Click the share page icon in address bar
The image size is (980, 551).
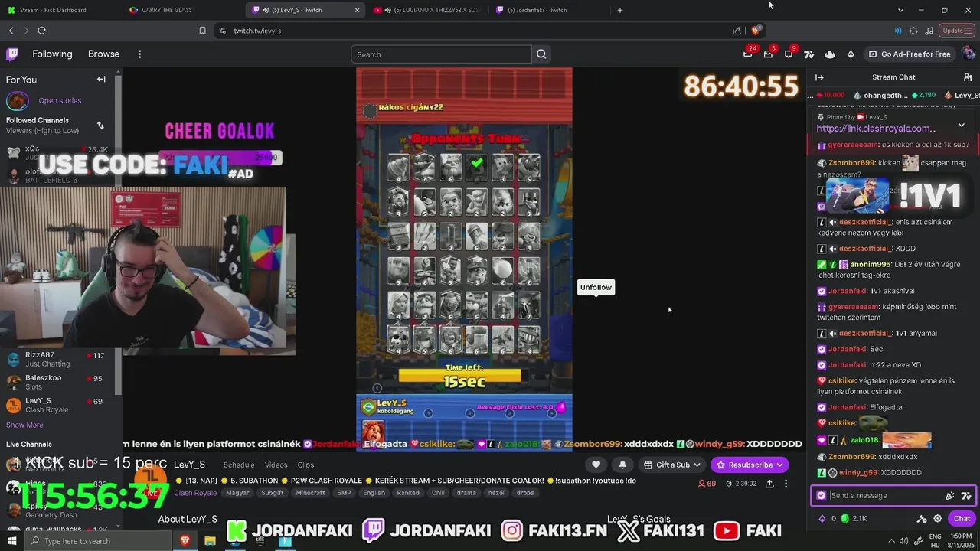(x=737, y=31)
